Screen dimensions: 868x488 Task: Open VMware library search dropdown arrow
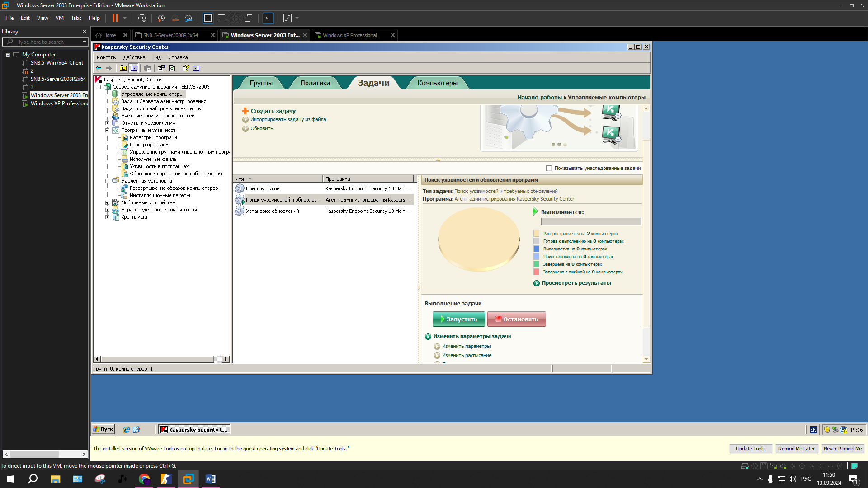tap(85, 42)
